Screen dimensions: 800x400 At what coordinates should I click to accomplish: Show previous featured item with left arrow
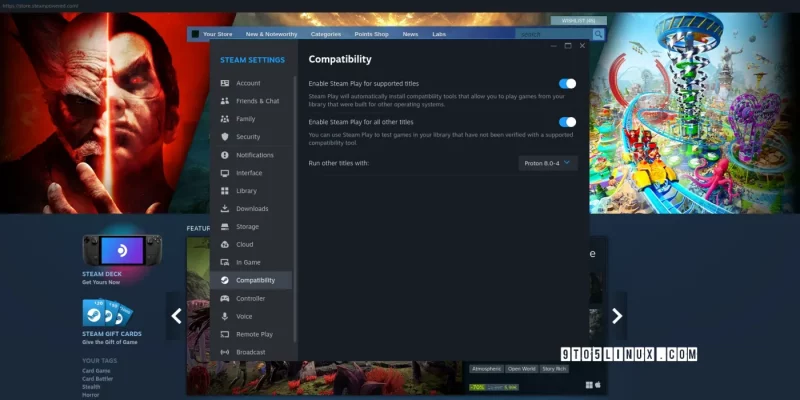click(x=176, y=316)
